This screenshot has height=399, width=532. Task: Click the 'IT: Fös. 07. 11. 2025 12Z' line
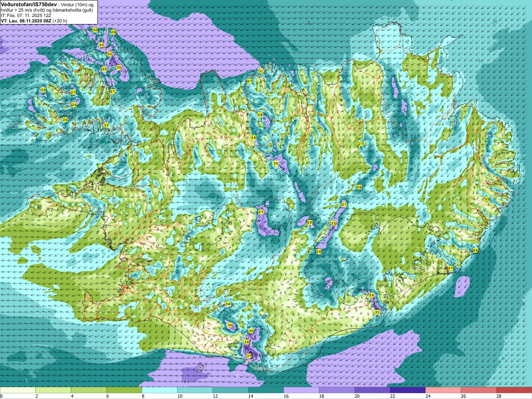26,15
